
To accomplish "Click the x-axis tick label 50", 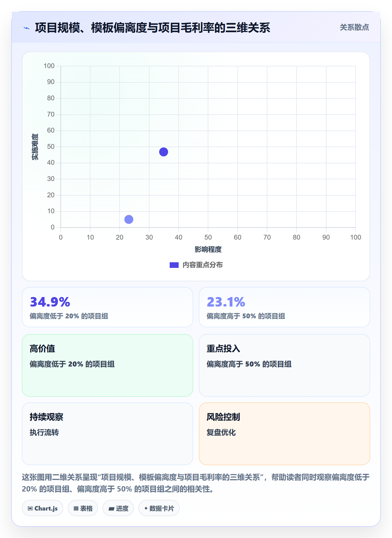I will (x=208, y=237).
